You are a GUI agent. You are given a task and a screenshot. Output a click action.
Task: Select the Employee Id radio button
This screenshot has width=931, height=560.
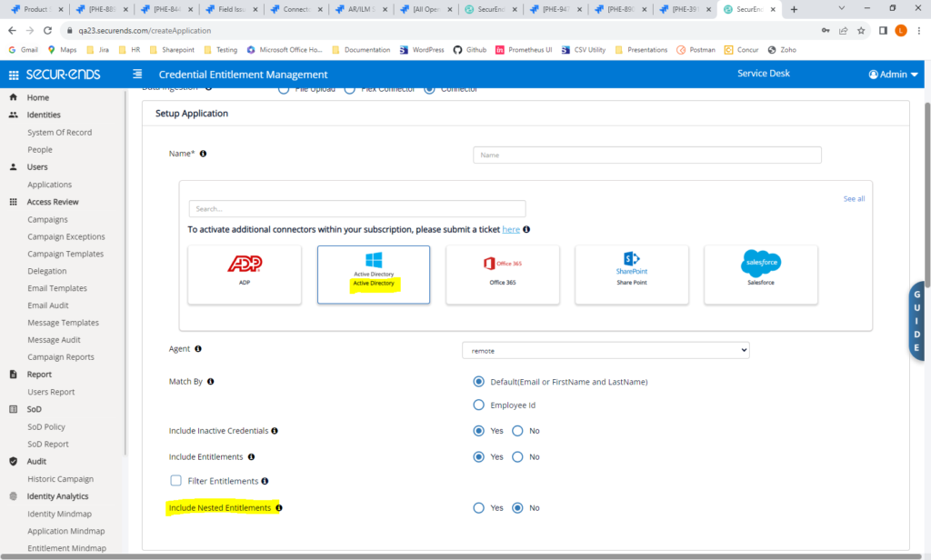coord(478,405)
